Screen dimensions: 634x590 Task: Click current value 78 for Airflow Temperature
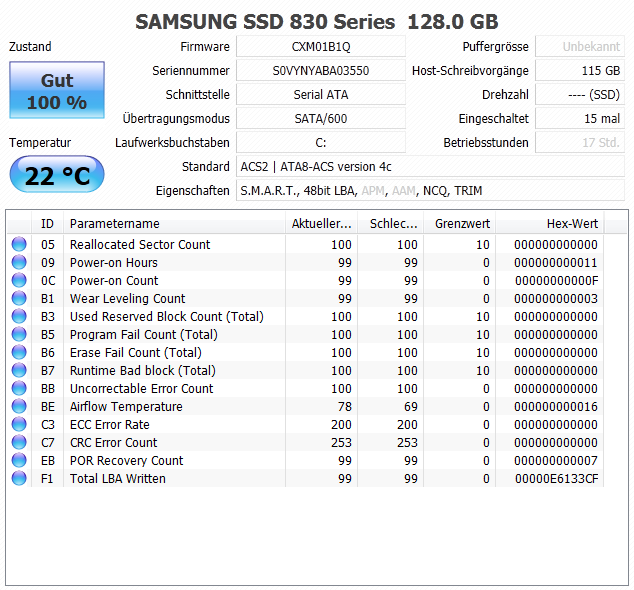(345, 406)
